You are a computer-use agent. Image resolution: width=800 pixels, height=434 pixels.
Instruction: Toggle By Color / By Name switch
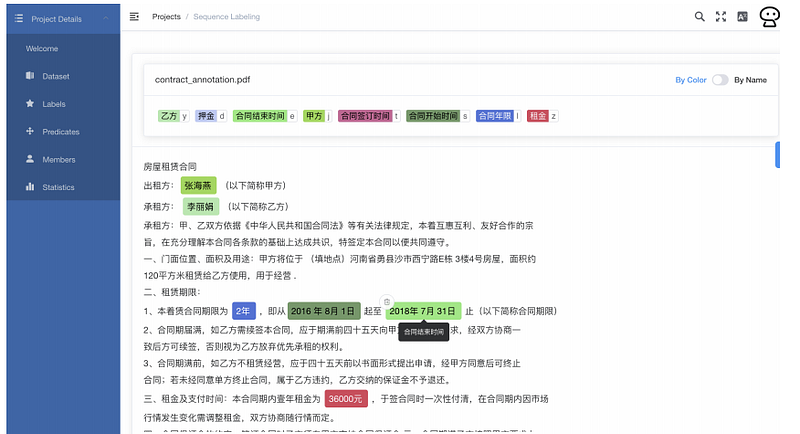[720, 80]
